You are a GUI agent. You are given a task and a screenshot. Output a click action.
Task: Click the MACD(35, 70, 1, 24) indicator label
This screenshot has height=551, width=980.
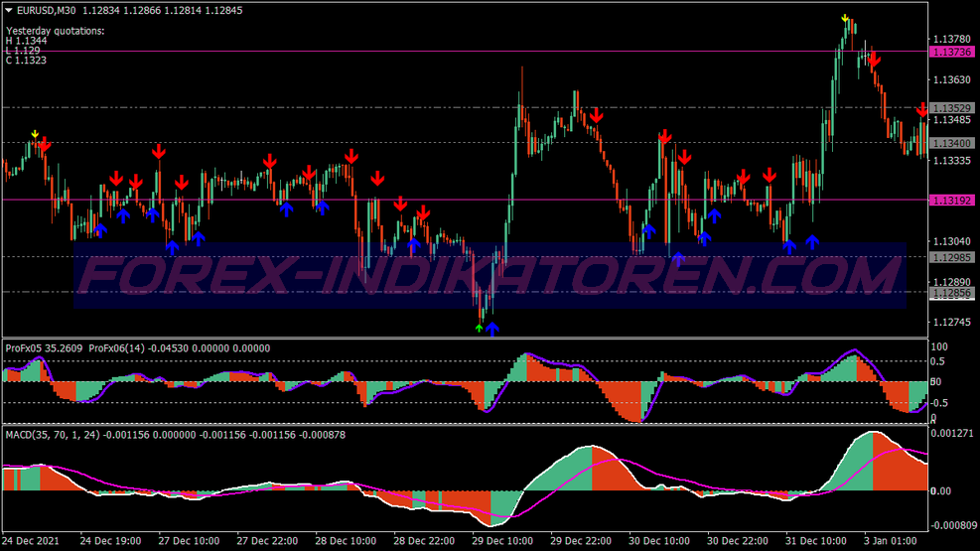(x=53, y=435)
